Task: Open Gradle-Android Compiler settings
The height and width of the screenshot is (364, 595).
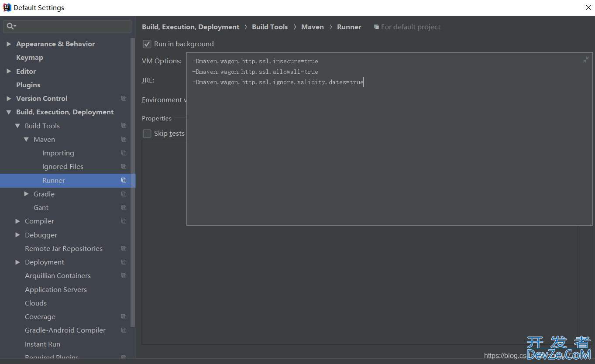Action: [65, 330]
